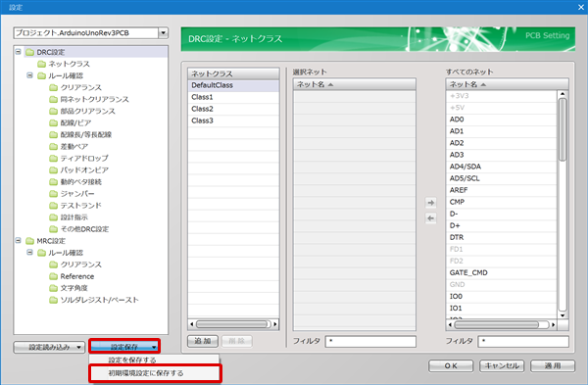Click scroll-up arrow of all-nets list
Image resolution: width=588 pixels, height=385 pixels.
coord(563,94)
